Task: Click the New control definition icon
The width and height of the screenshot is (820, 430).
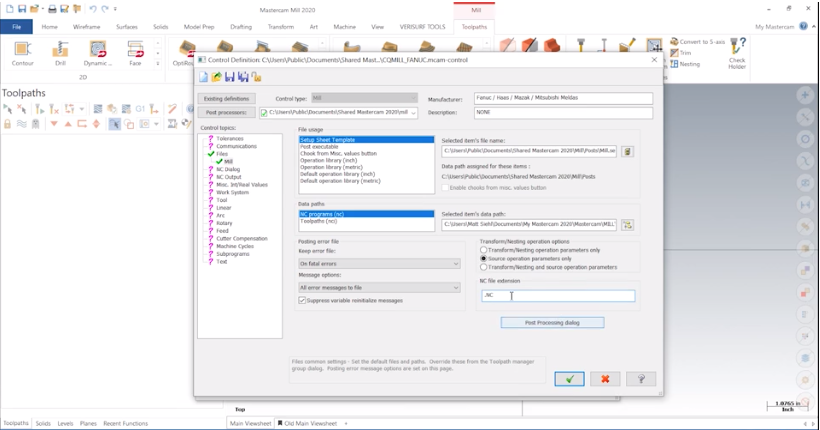Action: tap(203, 77)
